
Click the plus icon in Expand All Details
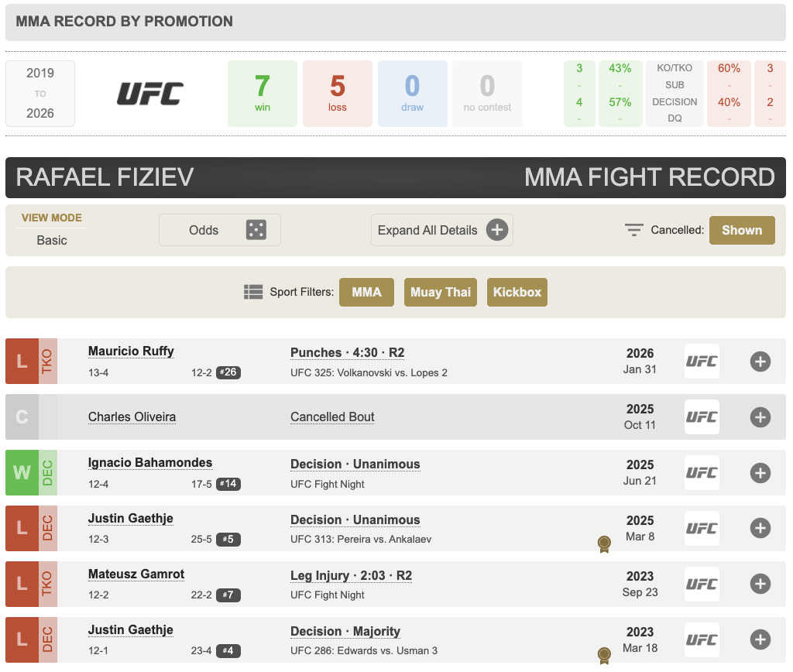coord(497,230)
